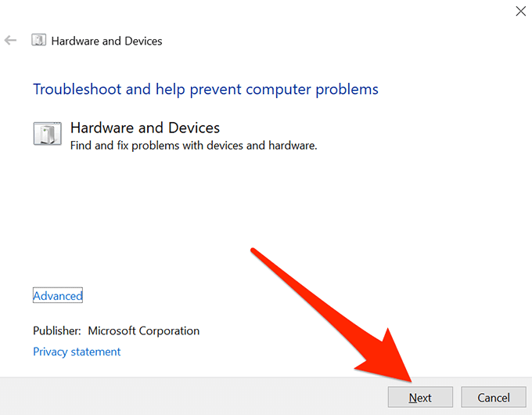Viewport: 532px width, 415px height.
Task: Click the large Hardware and Devices troubleshooter icon
Action: (x=47, y=133)
